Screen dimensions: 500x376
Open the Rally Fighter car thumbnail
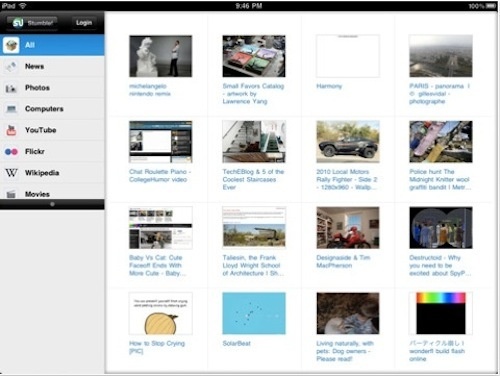pyautogui.click(x=348, y=142)
